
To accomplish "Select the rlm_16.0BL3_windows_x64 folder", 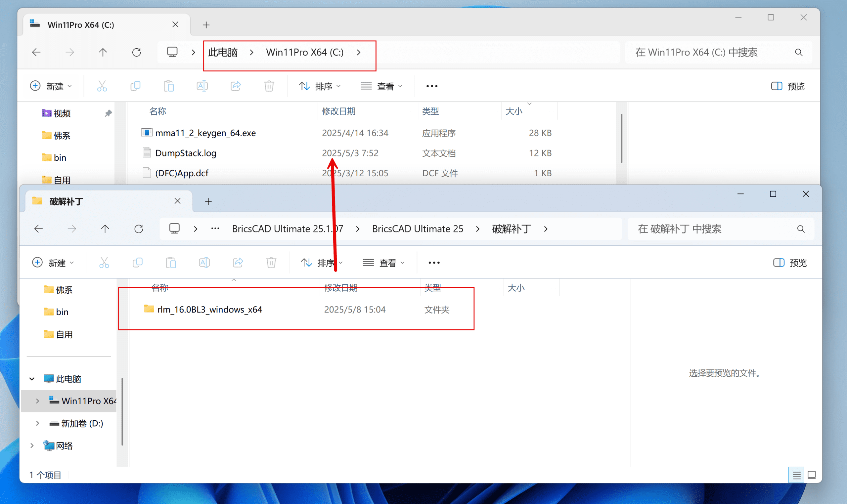I will [x=209, y=310].
